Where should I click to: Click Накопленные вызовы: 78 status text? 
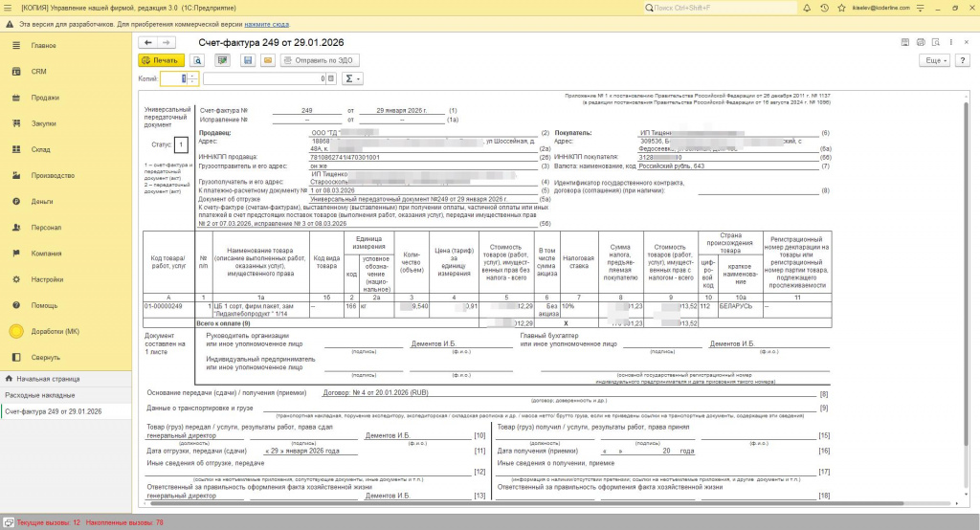(124, 522)
